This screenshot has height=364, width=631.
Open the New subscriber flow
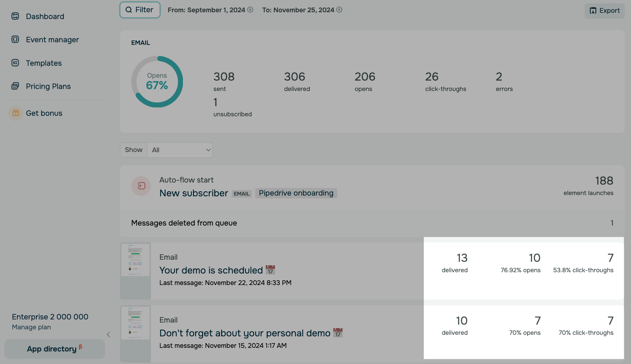coord(194,193)
